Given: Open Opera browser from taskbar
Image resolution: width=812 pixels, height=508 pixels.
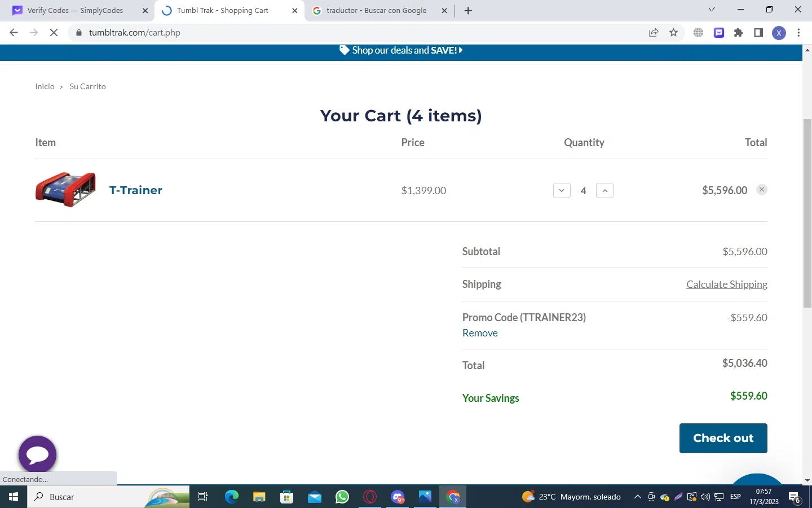Looking at the screenshot, I should click(370, 497).
